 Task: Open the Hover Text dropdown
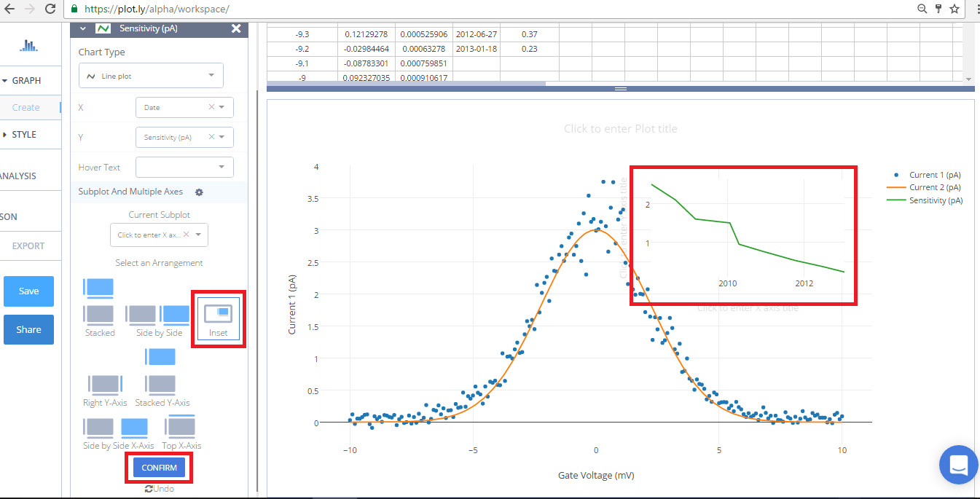[184, 167]
